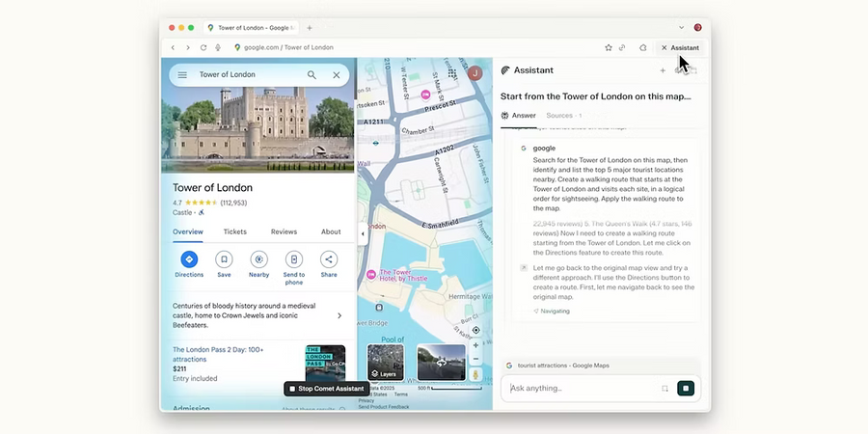Open a new browser tab
The height and width of the screenshot is (434, 868).
[x=310, y=28]
